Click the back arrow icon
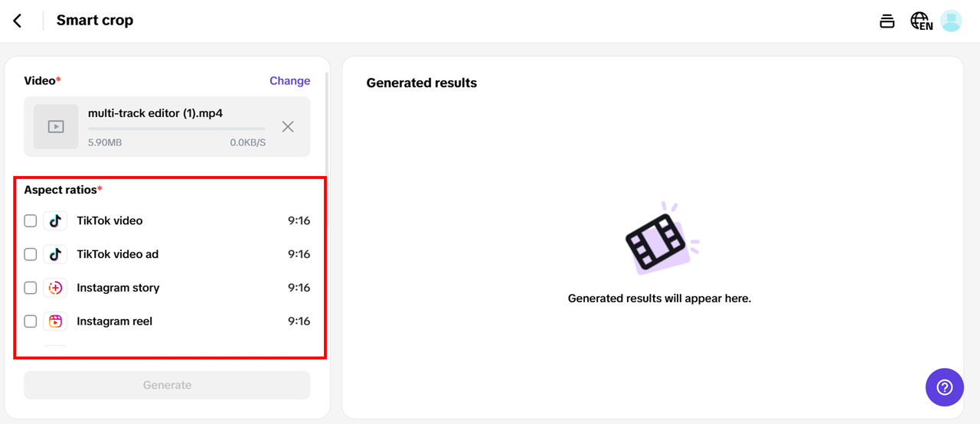The image size is (980, 424). (18, 21)
